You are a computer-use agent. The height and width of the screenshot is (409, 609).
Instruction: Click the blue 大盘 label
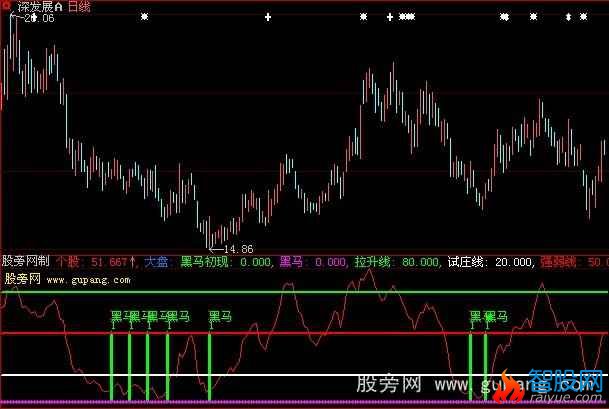point(156,262)
